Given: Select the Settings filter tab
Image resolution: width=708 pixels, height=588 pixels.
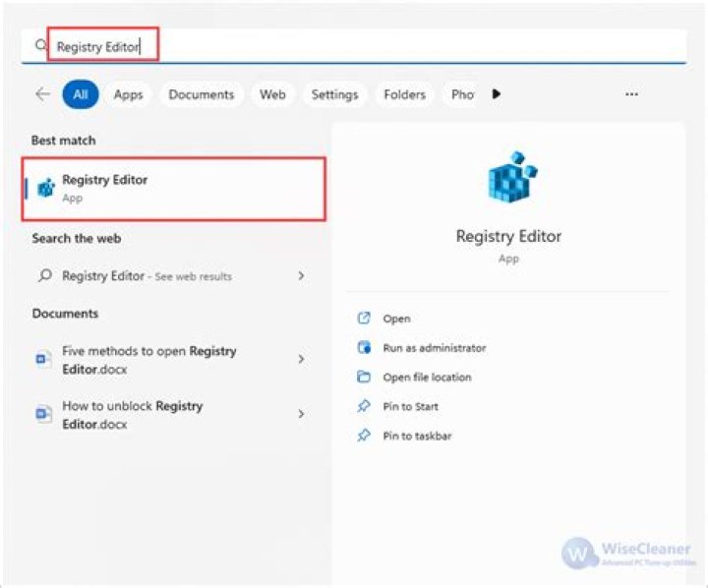Looking at the screenshot, I should [x=334, y=94].
